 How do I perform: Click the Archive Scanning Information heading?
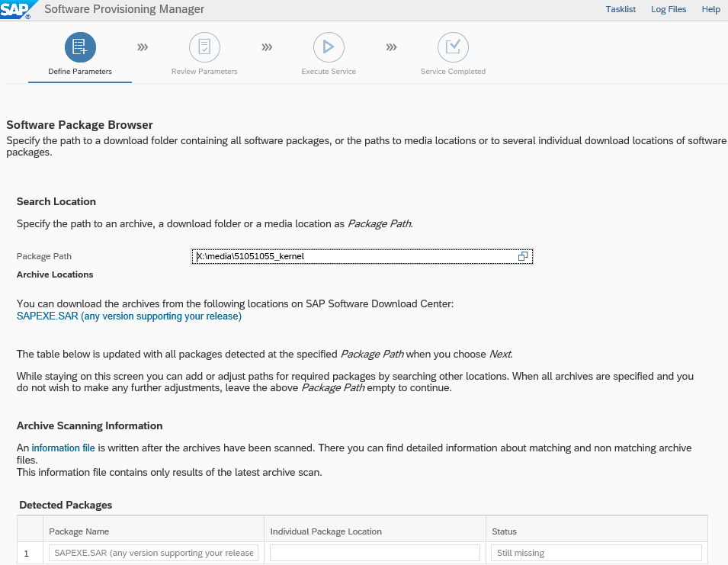pos(90,425)
